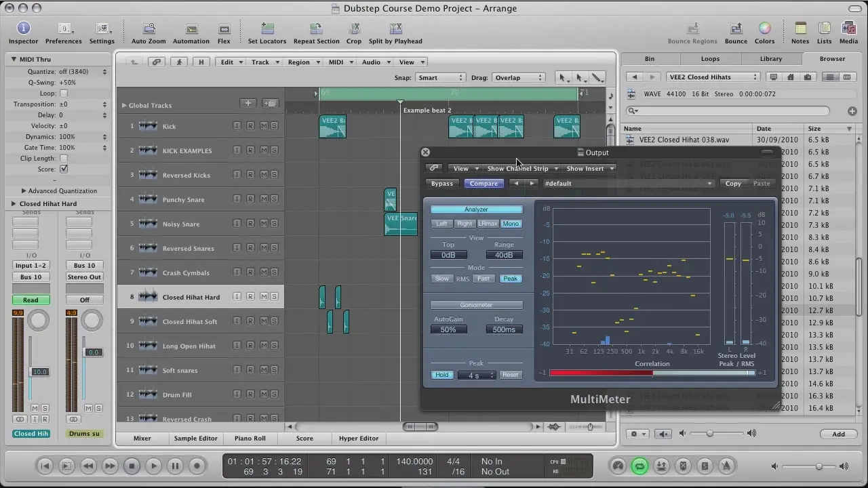Image resolution: width=868 pixels, height=488 pixels.
Task: Open the Drag Overlap dropdown
Action: [518, 78]
